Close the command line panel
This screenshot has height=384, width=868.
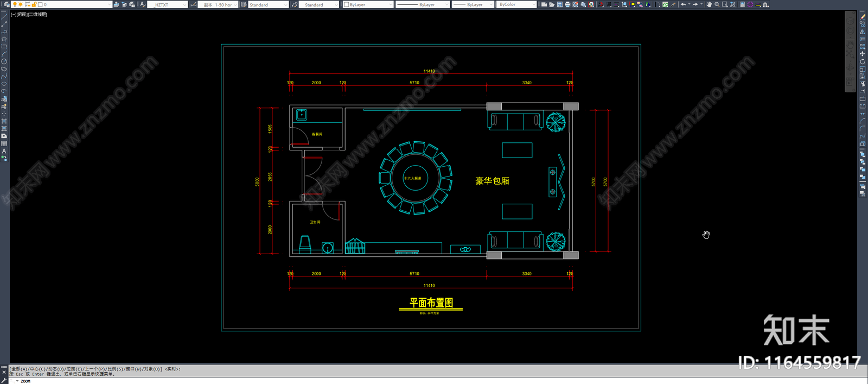[4, 373]
